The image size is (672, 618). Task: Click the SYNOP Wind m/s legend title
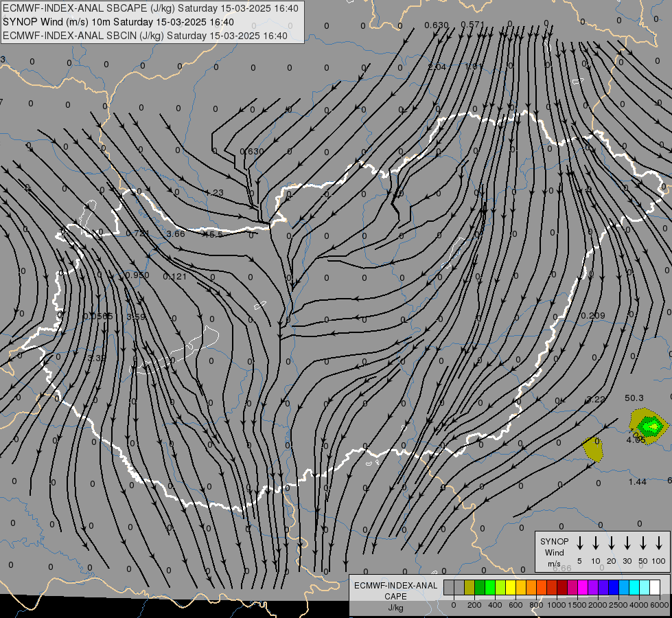click(x=554, y=552)
